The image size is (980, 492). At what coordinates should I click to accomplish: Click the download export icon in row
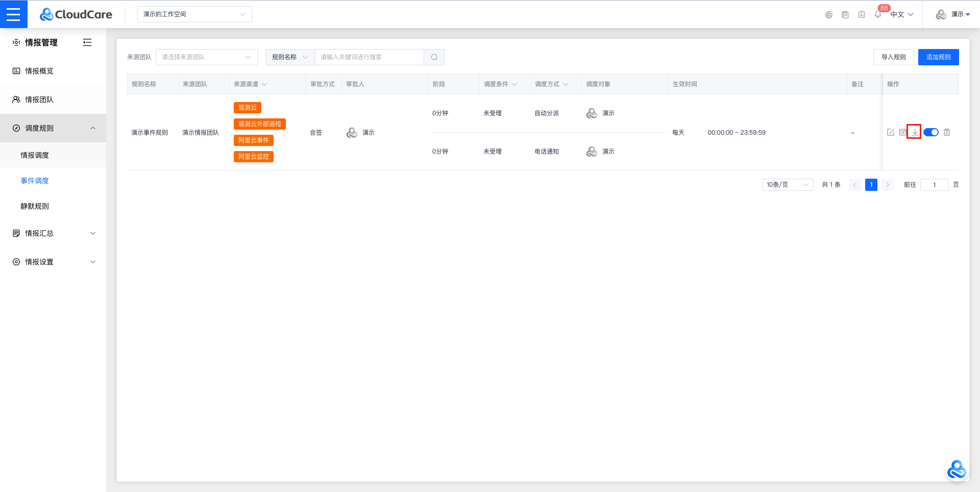coord(915,132)
